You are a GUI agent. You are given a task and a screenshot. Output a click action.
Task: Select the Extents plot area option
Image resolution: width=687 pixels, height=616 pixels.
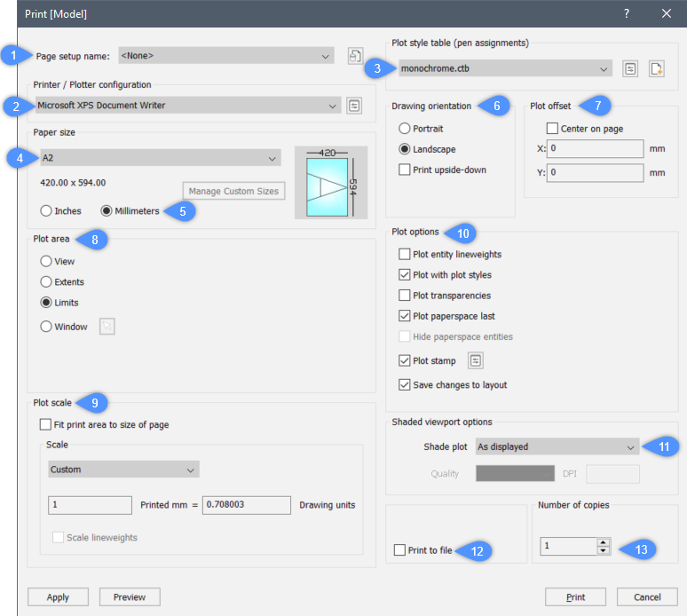(x=46, y=282)
